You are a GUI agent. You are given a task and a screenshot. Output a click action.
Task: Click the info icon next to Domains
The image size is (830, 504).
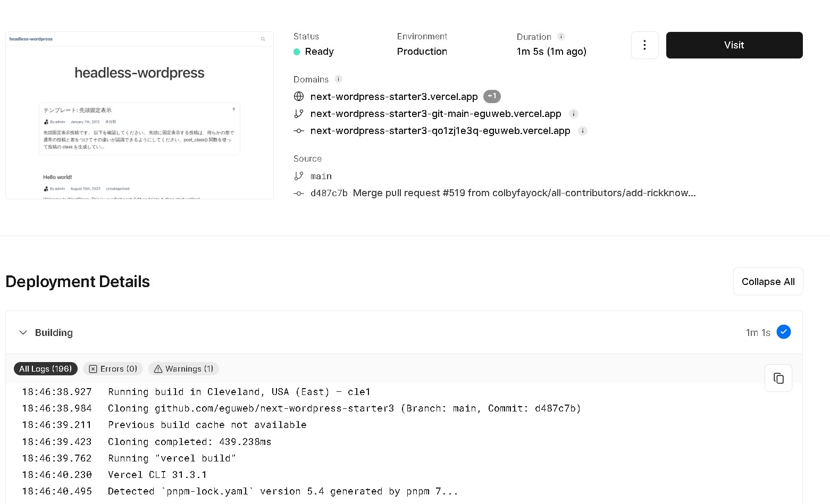[338, 79]
